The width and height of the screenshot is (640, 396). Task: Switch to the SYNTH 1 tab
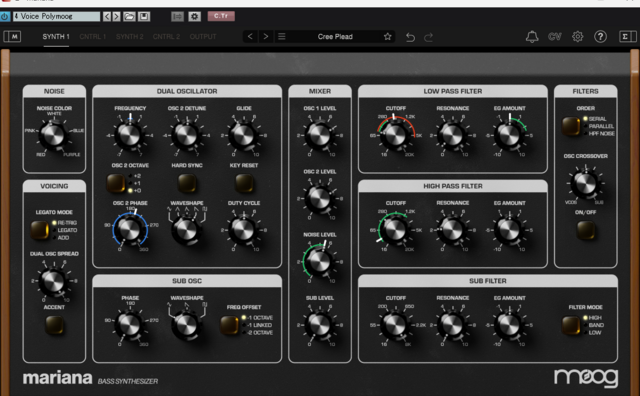[56, 37]
